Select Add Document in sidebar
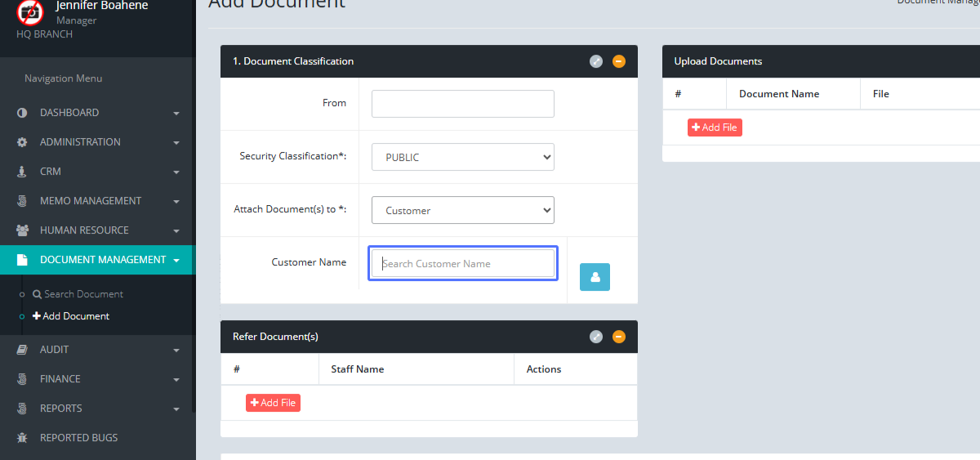 coord(75,316)
